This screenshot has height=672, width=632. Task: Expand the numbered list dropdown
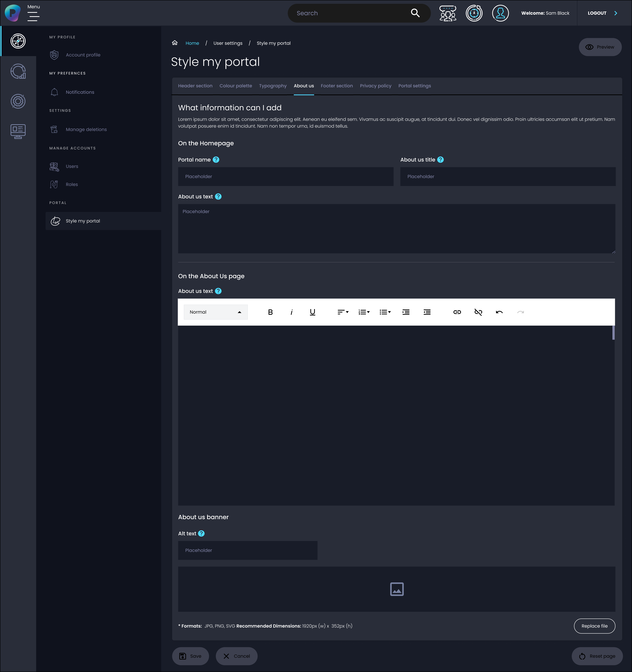pyautogui.click(x=364, y=312)
